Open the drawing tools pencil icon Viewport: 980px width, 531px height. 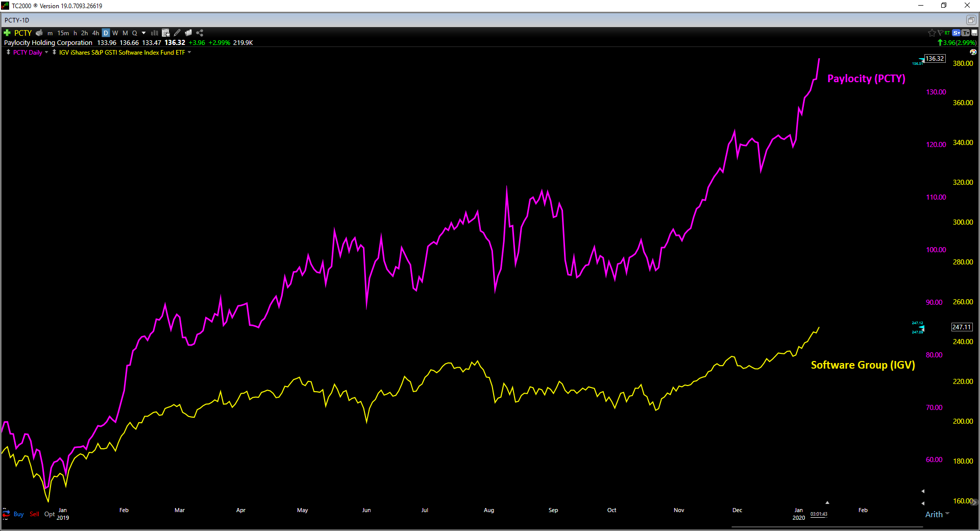177,33
